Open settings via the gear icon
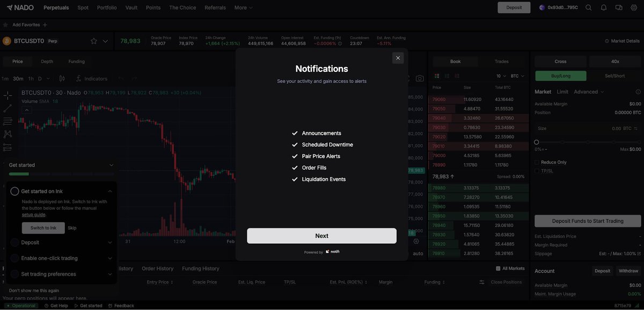This screenshot has width=644, height=310. (633, 7)
